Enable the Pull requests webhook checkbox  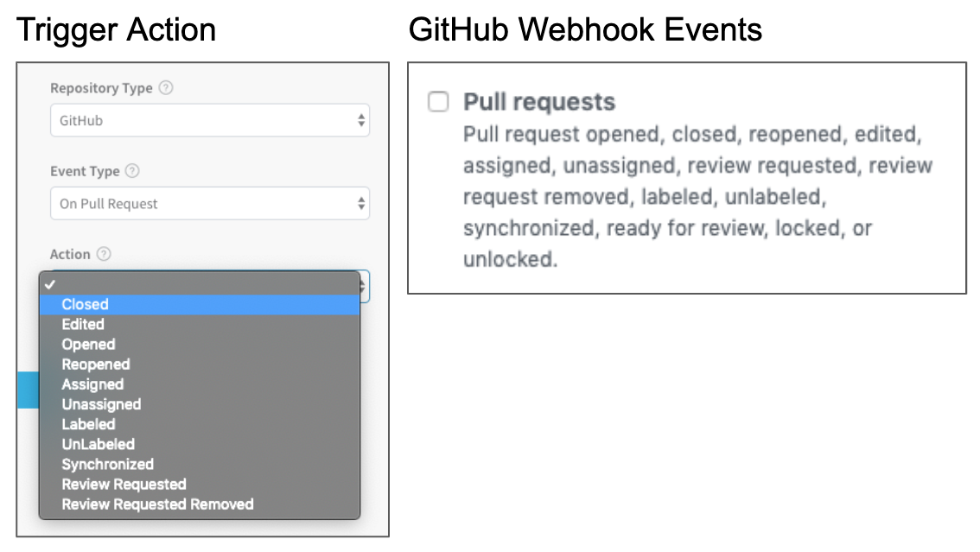point(438,101)
